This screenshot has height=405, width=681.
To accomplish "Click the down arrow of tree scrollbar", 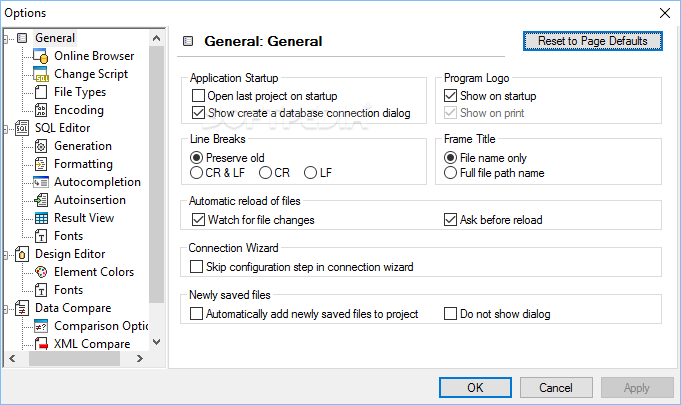I will pyautogui.click(x=156, y=342).
